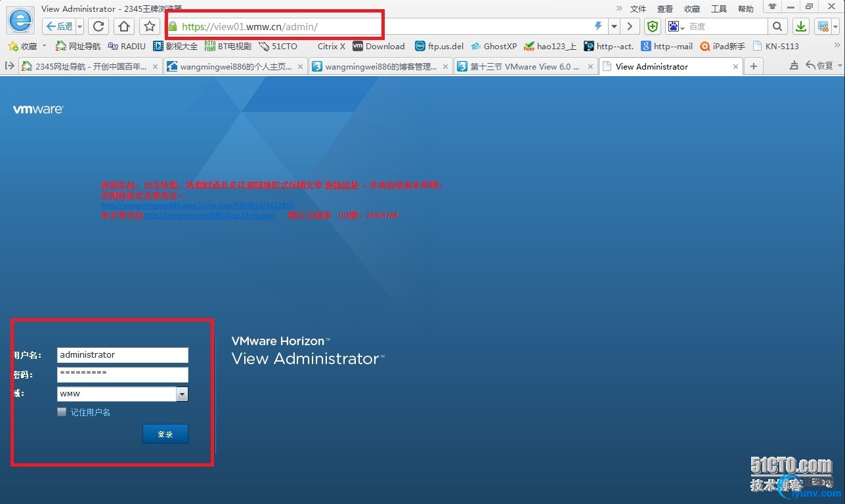
Task: Open the ftp.us.del bookmark
Action: pos(439,46)
